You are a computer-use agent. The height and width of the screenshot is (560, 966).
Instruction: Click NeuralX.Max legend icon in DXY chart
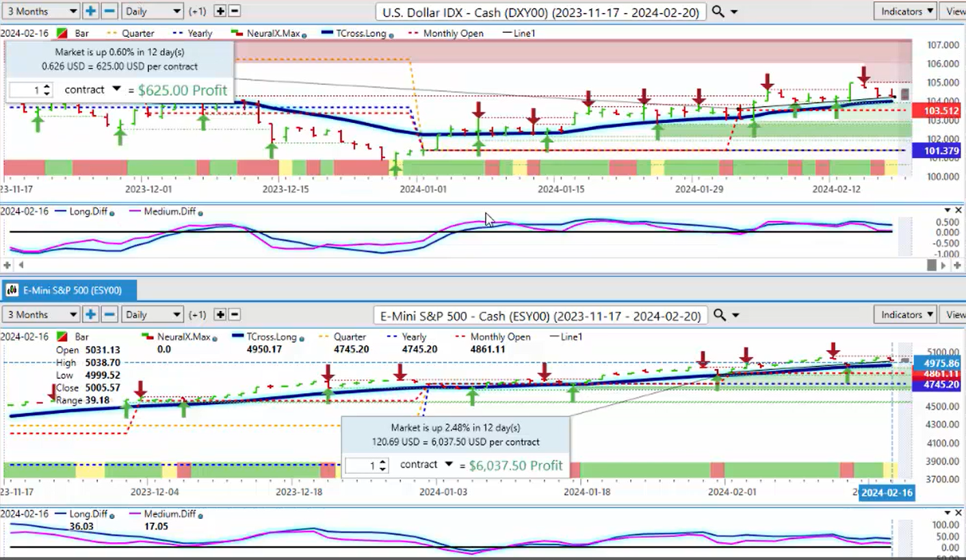tap(236, 34)
